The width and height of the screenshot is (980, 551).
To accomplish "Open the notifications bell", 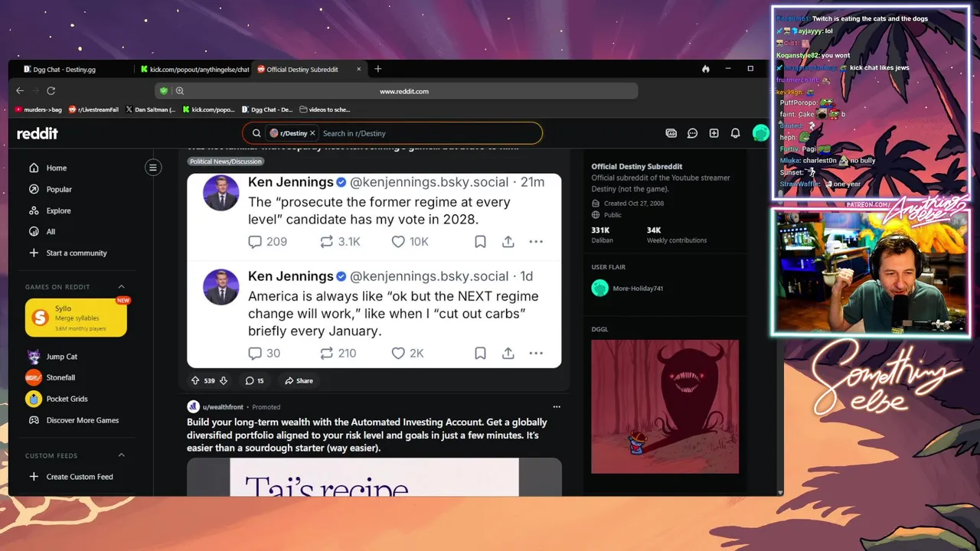I will [x=735, y=133].
